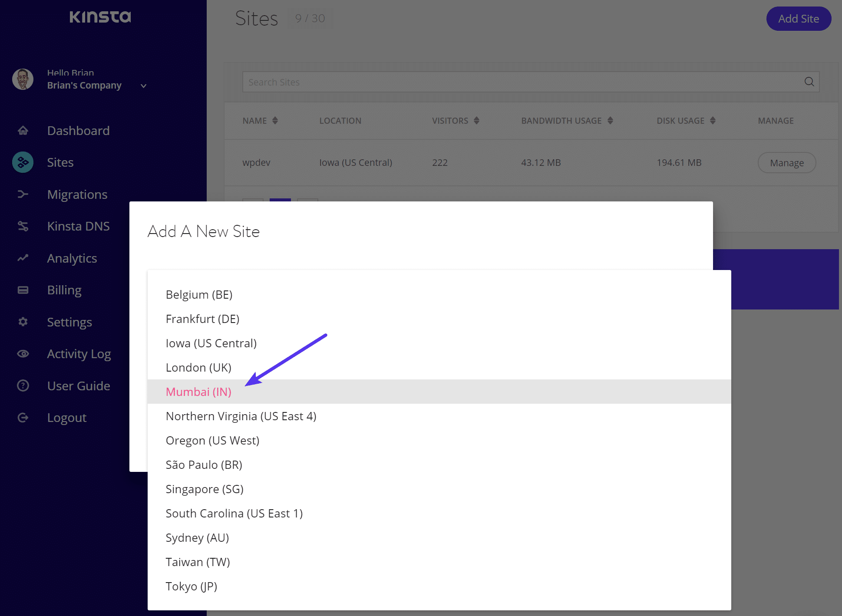Select Singapore (SG) from location list
The image size is (842, 616).
coord(205,489)
